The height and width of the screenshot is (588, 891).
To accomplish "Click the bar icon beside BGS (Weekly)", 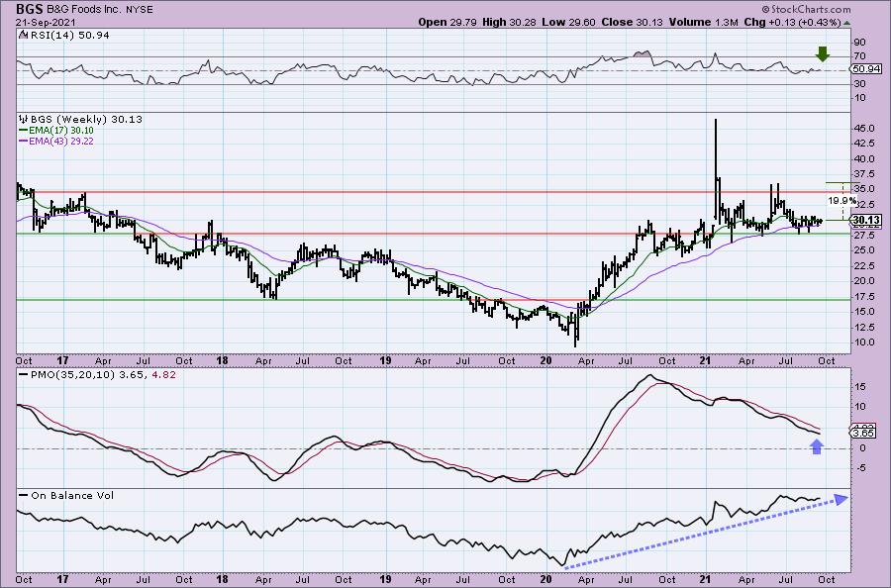I will (x=24, y=119).
